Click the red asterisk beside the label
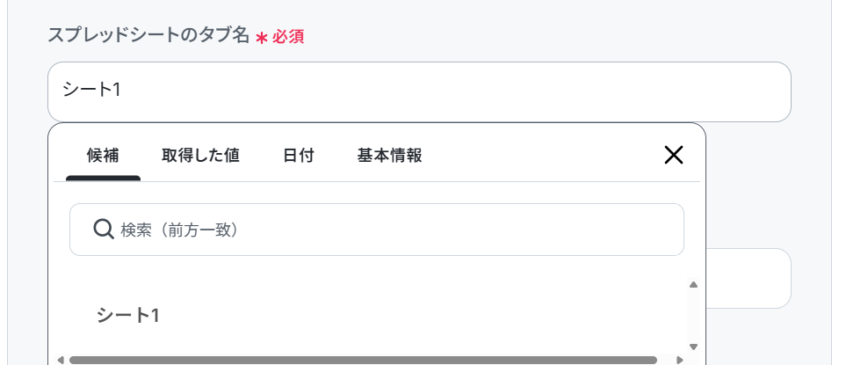The height and width of the screenshot is (365, 868). click(262, 38)
